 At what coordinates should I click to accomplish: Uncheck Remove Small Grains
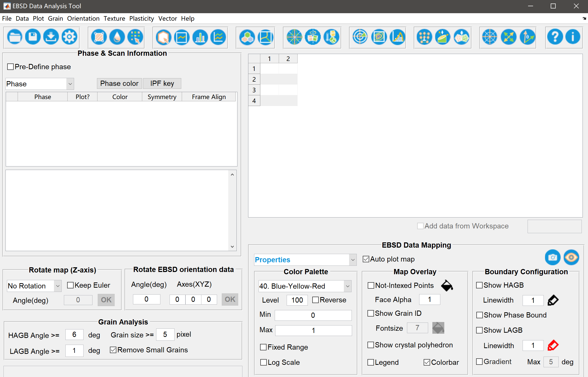coord(113,350)
